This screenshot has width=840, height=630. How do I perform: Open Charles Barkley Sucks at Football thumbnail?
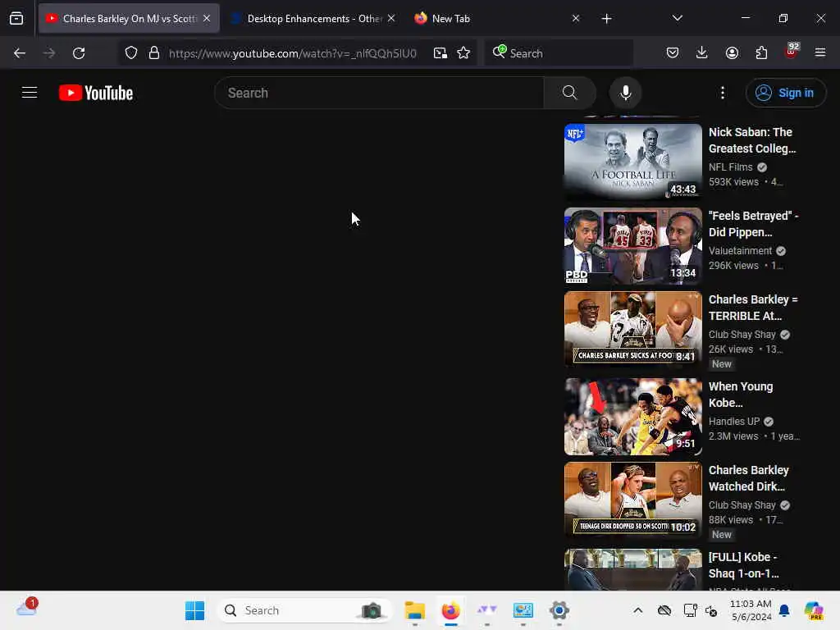(632, 329)
